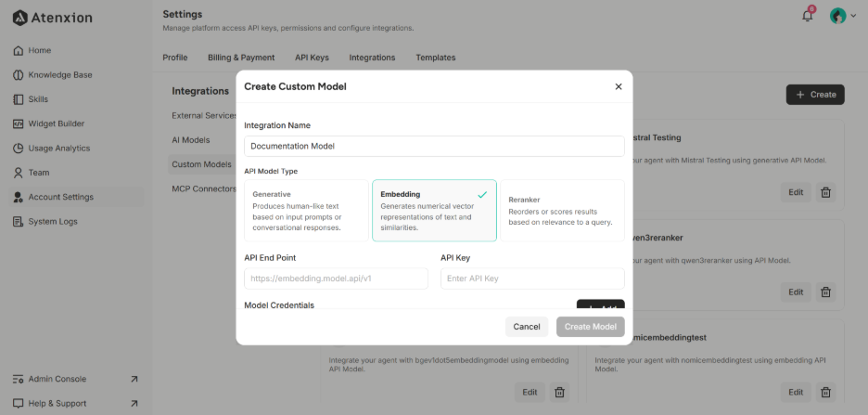Delete the qwen3reranker integration
This screenshot has width=868, height=415.
825,292
